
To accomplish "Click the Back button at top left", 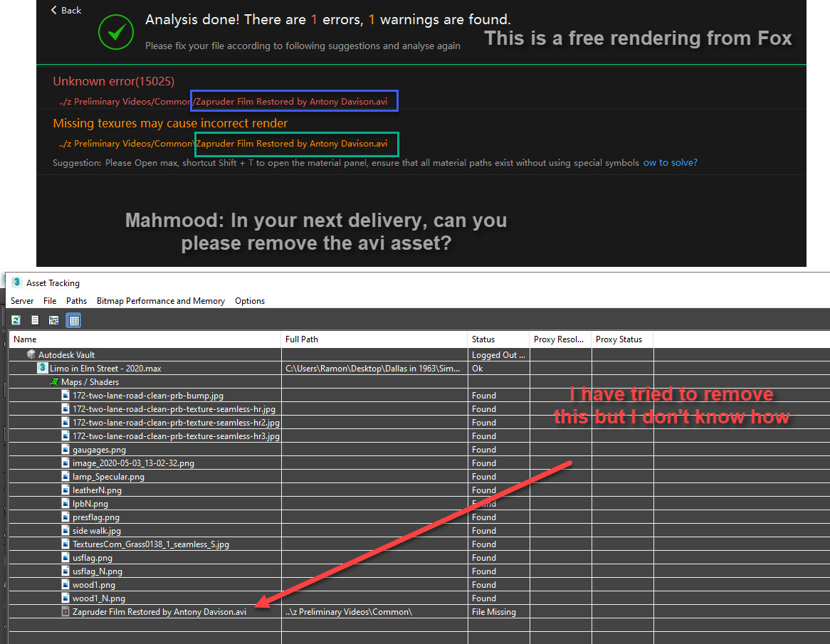I will pyautogui.click(x=65, y=10).
